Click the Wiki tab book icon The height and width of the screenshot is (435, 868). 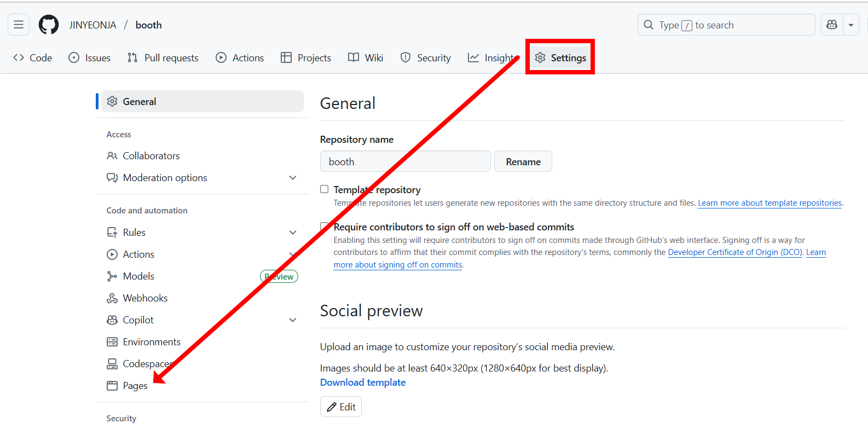[x=354, y=57]
